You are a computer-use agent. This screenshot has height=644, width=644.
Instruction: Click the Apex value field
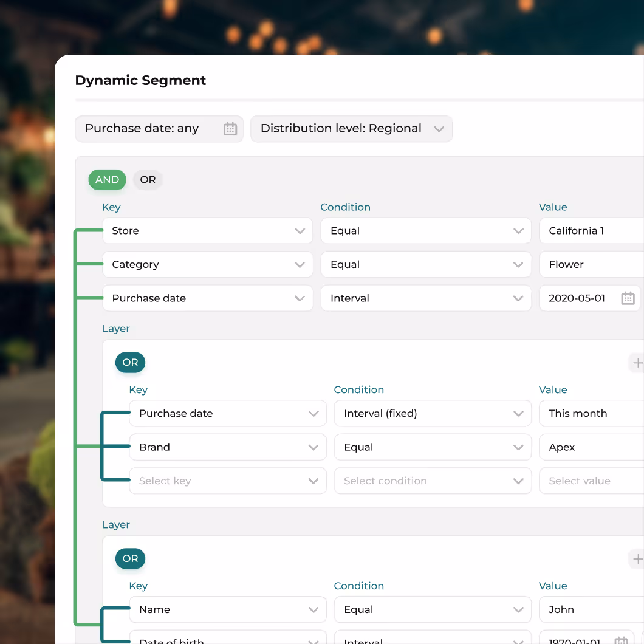591,447
